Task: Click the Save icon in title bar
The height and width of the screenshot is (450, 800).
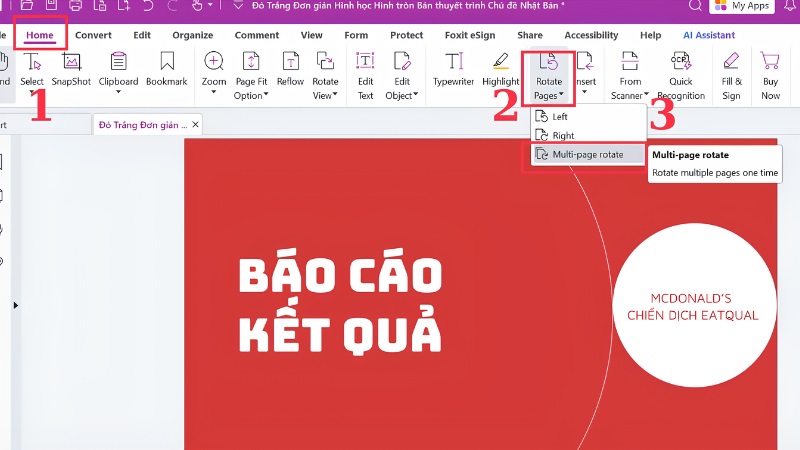Action: (52, 6)
